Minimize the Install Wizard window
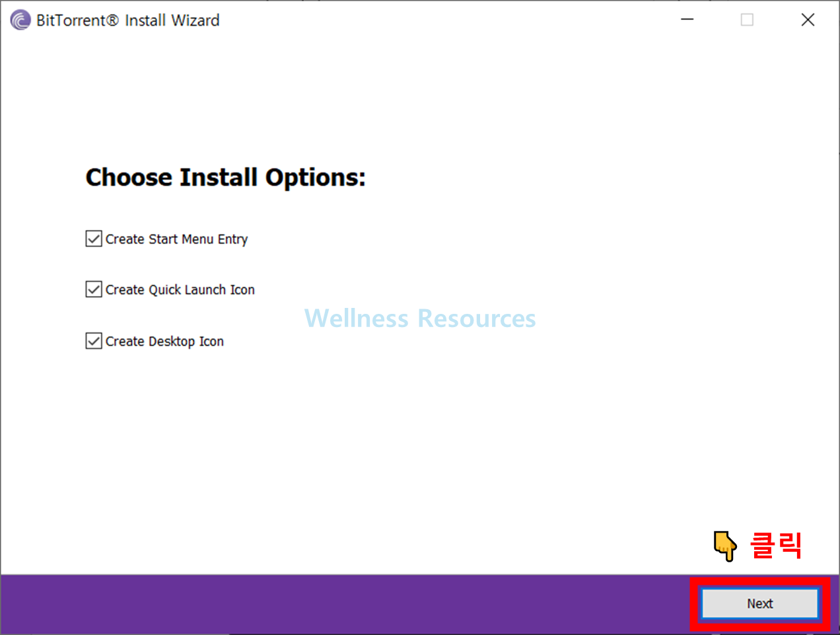840x635 pixels. pos(687,20)
